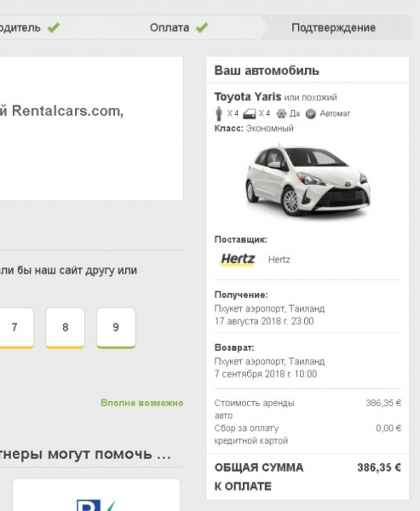Click the 'Стоимость аренды авто' label
Viewport: 420px width, 511px height.
pyautogui.click(x=254, y=410)
